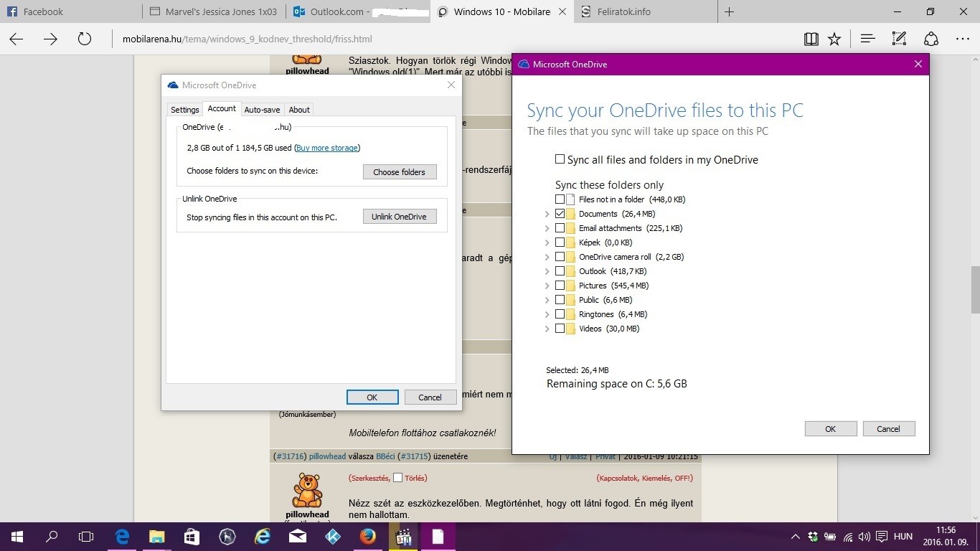Open File Explorer from taskbar
980x551 pixels.
coord(157,536)
